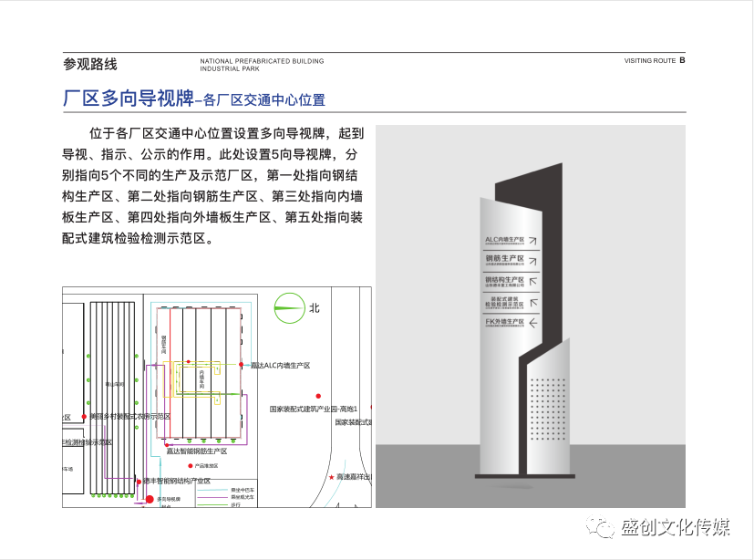The height and width of the screenshot is (560, 754).
Task: Click the left arrow on FK外墙生产区 sign row
Action: 532,323
